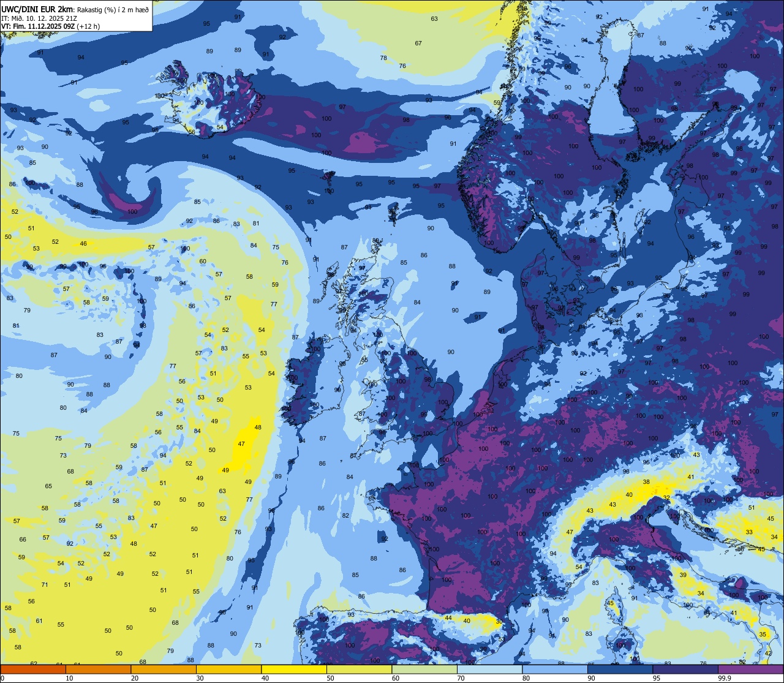Select the legend swatch between 10 and 20
784x683 pixels.
pos(98,669)
